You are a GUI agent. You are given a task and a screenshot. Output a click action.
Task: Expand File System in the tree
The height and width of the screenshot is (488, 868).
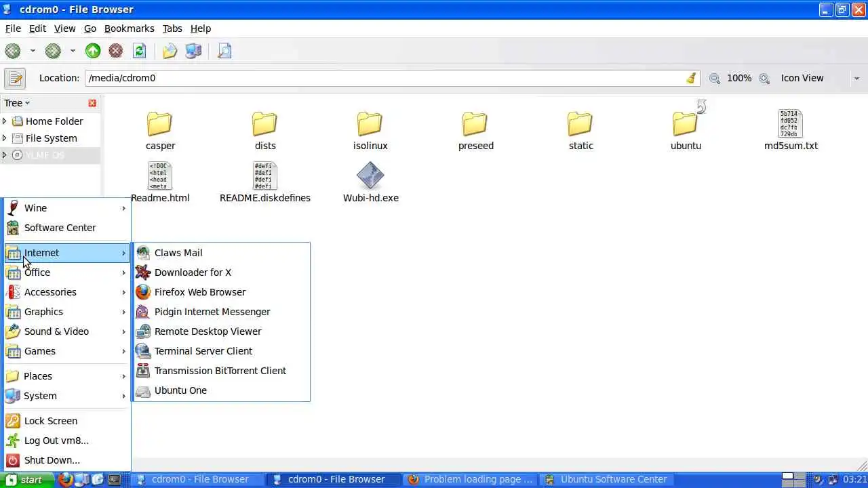click(5, 138)
